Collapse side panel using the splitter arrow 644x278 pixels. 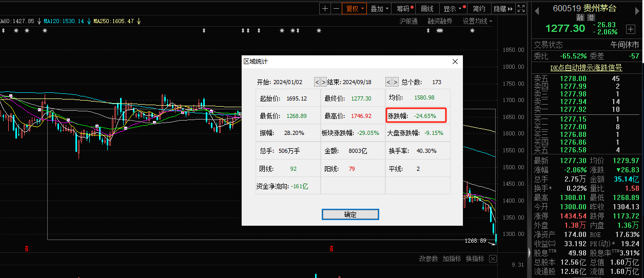coord(529,252)
